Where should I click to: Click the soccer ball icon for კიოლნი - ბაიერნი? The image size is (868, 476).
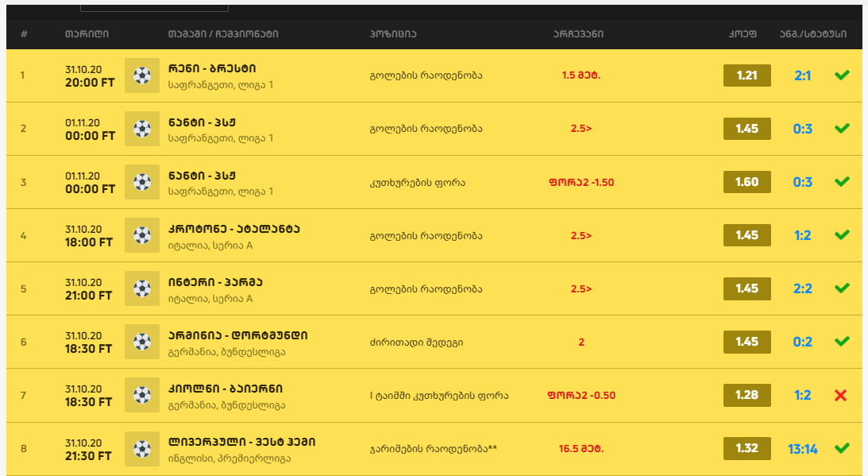coord(142,395)
